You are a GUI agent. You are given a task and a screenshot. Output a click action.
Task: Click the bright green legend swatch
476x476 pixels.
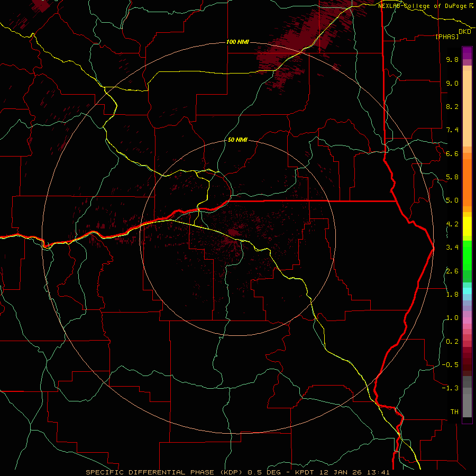tap(467, 255)
